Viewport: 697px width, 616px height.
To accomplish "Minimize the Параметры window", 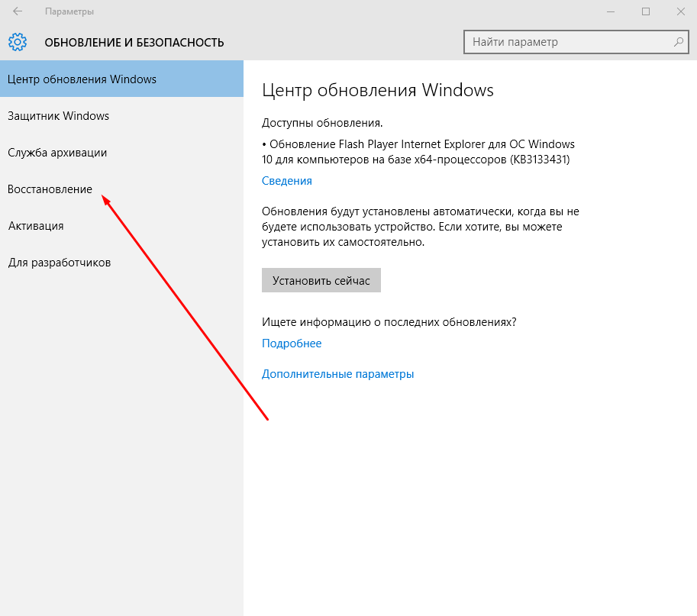I will pyautogui.click(x=610, y=11).
